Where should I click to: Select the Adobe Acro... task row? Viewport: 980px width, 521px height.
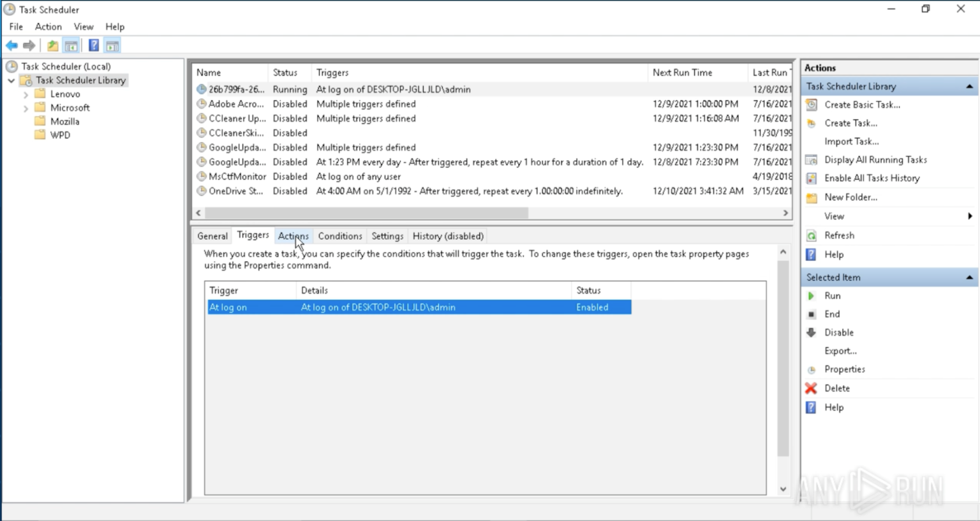(x=491, y=104)
